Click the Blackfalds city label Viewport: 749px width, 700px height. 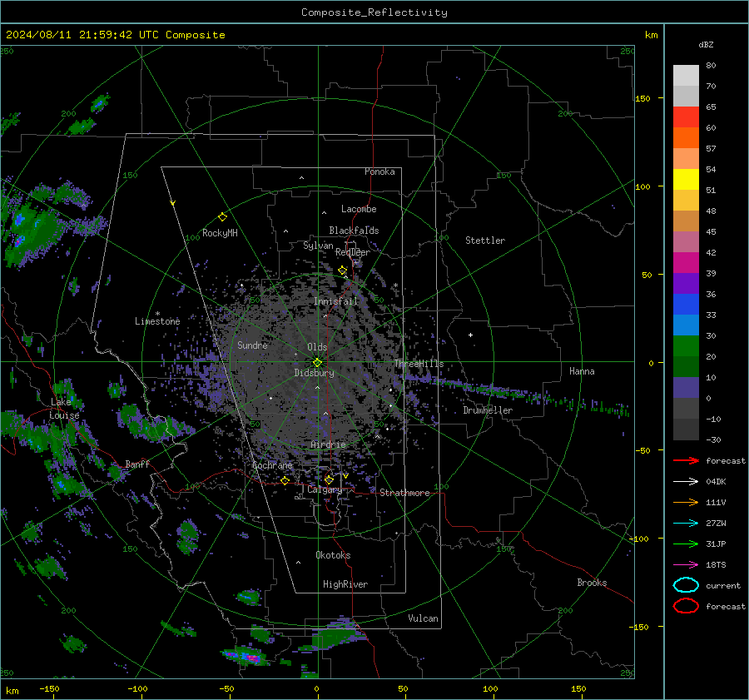click(354, 231)
